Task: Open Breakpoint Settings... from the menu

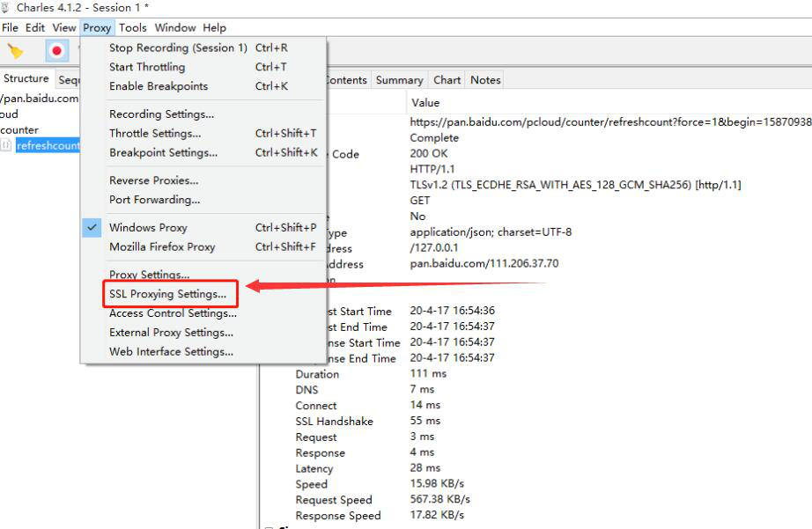Action: tap(203, 152)
